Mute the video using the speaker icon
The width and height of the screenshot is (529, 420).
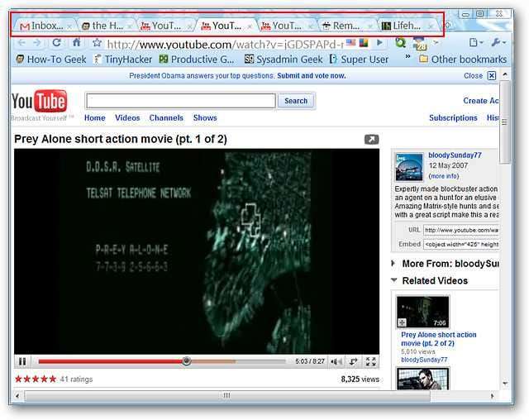336,361
